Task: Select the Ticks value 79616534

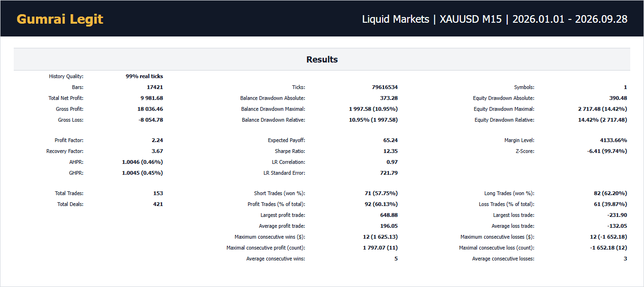Action: point(385,87)
